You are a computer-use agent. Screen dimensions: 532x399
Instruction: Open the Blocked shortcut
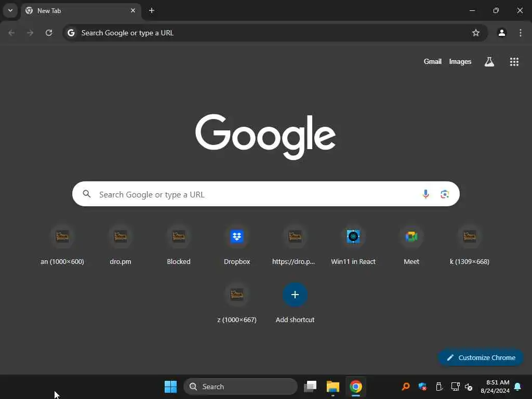point(179,246)
